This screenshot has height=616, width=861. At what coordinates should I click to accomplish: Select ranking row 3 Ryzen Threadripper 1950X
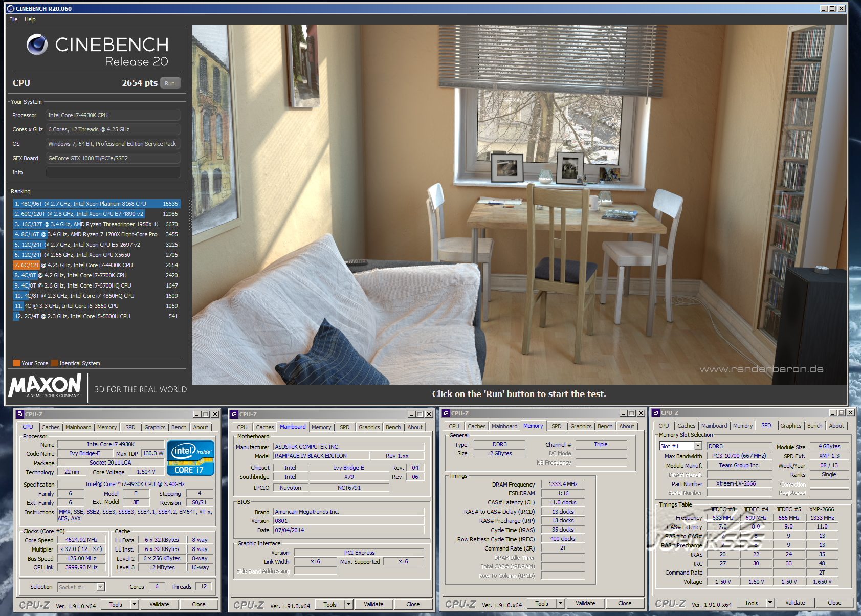[x=96, y=224]
